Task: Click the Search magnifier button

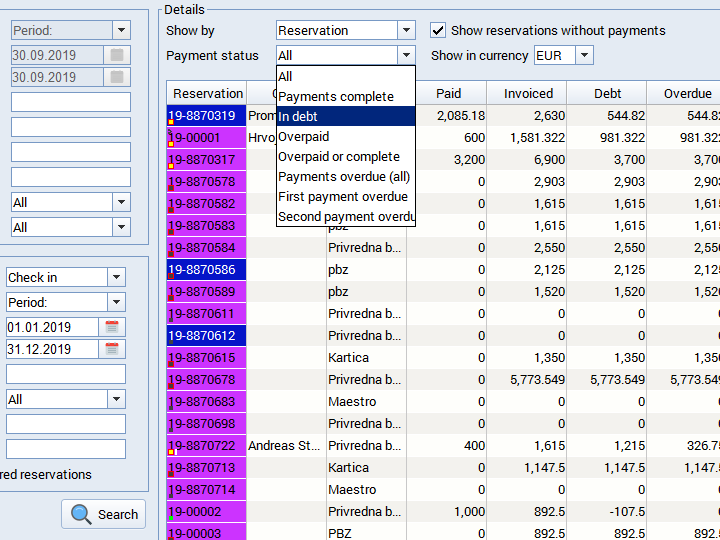Action: tap(104, 514)
